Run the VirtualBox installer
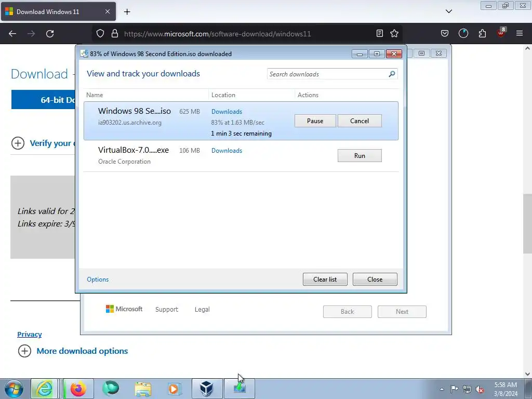532x399 pixels. [360, 156]
